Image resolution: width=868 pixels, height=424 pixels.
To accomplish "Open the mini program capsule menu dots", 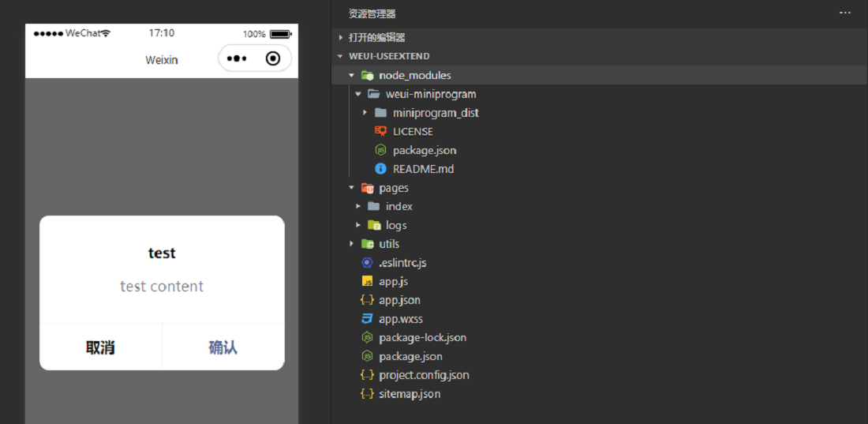I will tap(237, 58).
